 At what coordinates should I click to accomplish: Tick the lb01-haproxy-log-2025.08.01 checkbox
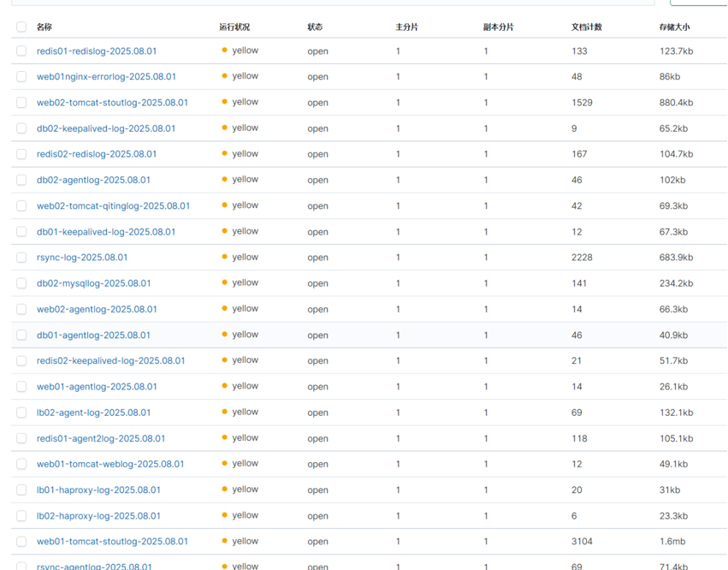click(21, 490)
